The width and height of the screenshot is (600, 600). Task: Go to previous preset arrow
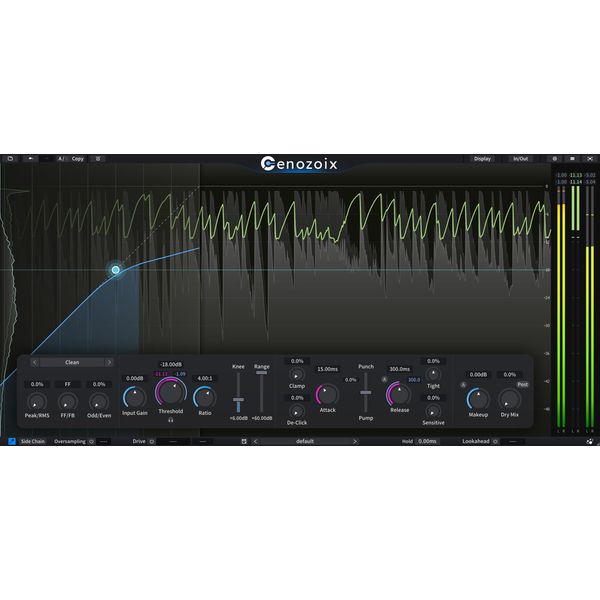point(256,441)
